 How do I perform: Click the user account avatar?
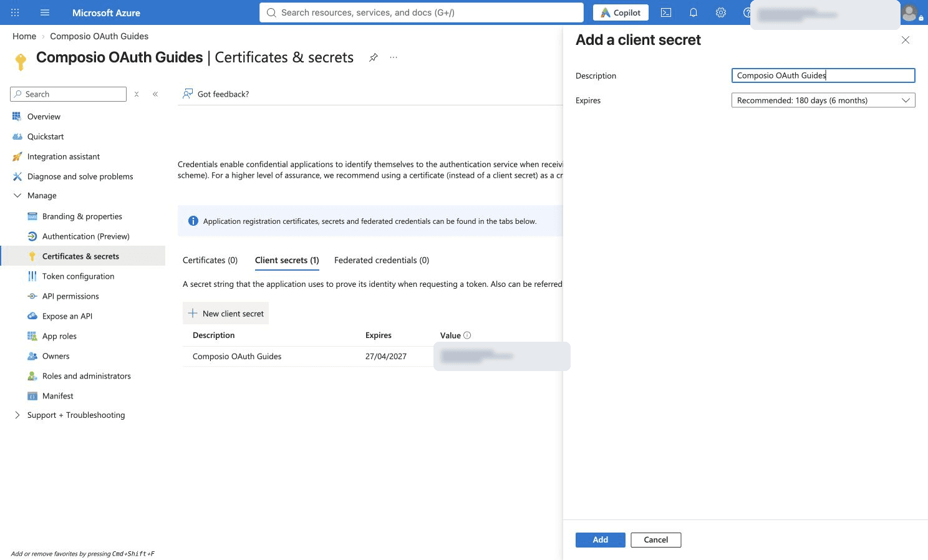[x=910, y=12]
